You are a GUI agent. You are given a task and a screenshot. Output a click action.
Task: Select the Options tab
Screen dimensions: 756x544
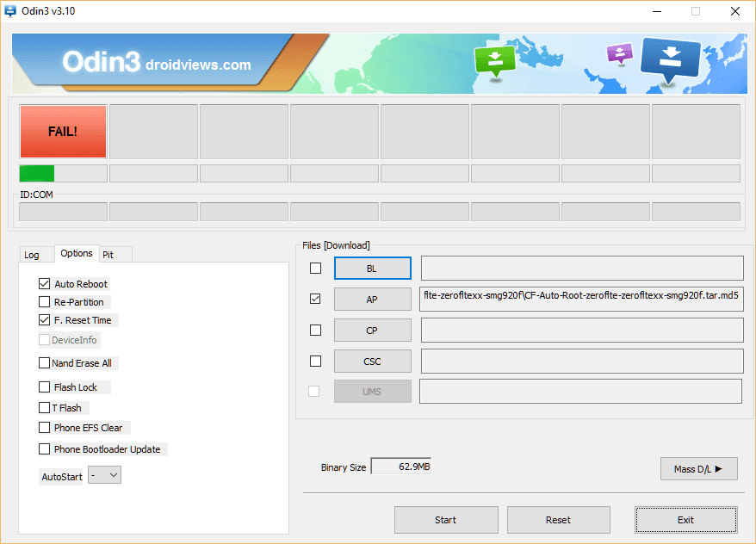(77, 253)
